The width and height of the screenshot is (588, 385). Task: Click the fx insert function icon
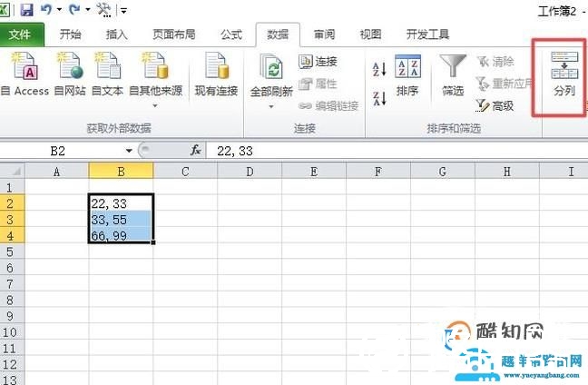tap(195, 151)
